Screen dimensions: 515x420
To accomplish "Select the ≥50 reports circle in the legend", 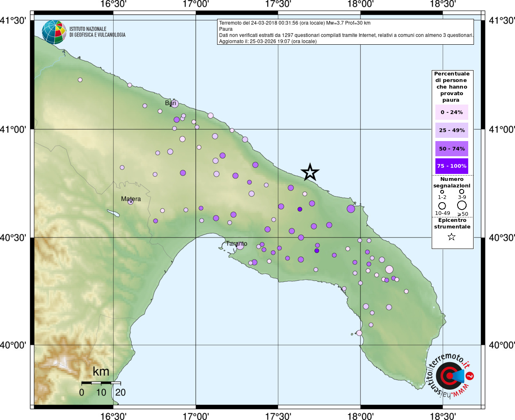I will point(462,205).
